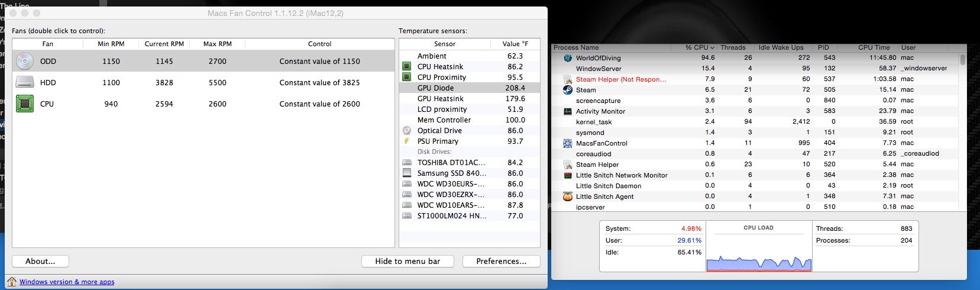Click the Samsung SSD 840 drive icon

click(407, 173)
